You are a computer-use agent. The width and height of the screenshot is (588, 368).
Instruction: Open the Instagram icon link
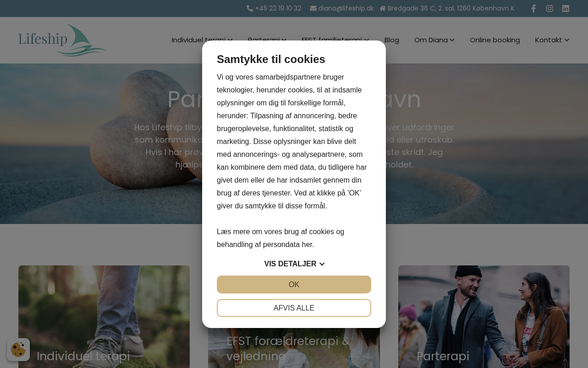(x=549, y=8)
